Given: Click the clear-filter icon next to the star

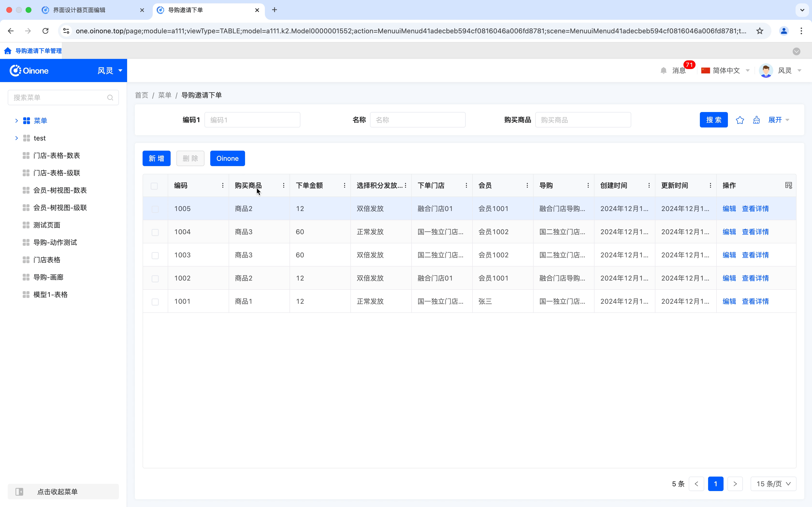Looking at the screenshot, I should point(756,120).
